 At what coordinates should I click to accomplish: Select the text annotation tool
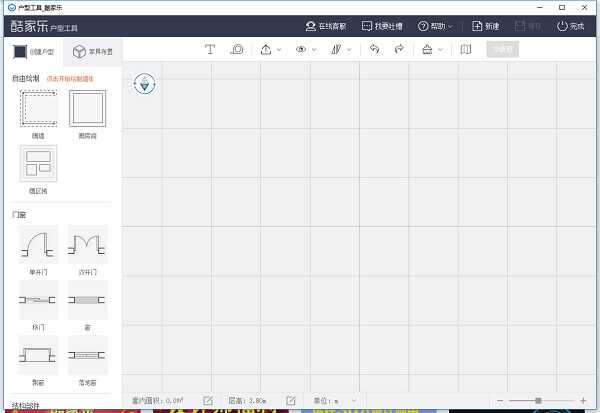pyautogui.click(x=210, y=49)
